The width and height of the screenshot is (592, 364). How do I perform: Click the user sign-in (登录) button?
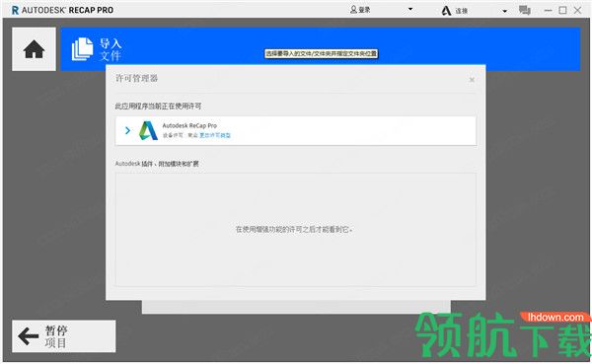click(x=360, y=10)
